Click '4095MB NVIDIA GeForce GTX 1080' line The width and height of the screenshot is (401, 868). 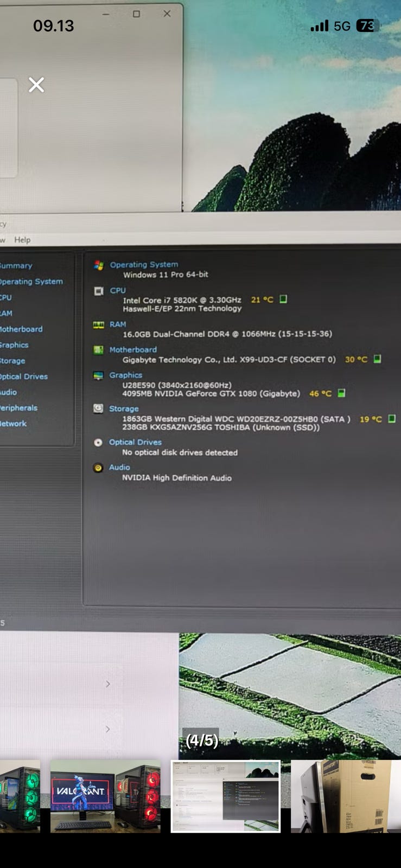(x=211, y=393)
